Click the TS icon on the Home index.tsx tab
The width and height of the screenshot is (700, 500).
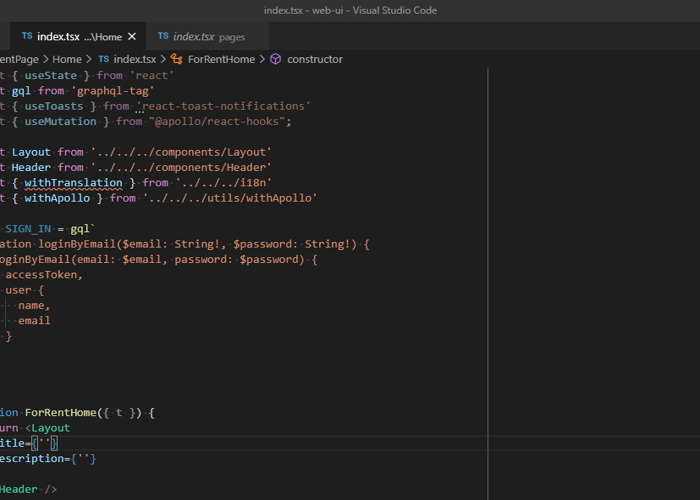coord(26,37)
